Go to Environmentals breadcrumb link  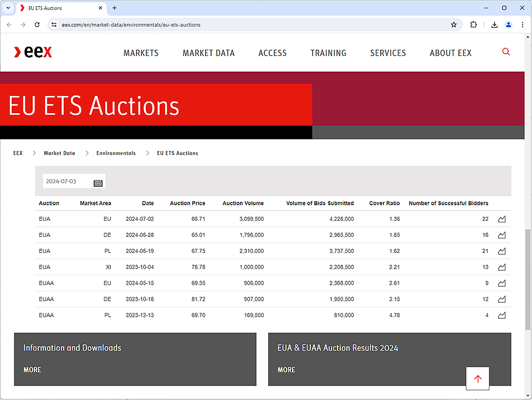coord(116,153)
